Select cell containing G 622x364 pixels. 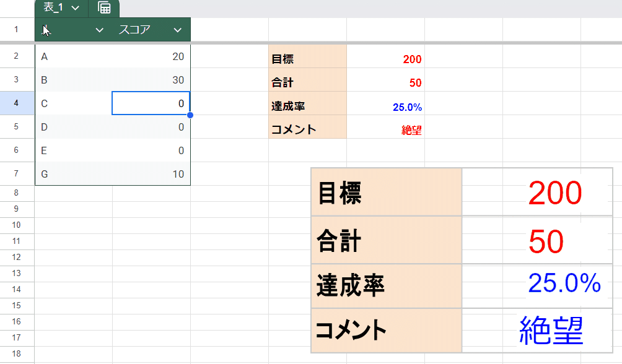pyautogui.click(x=74, y=174)
